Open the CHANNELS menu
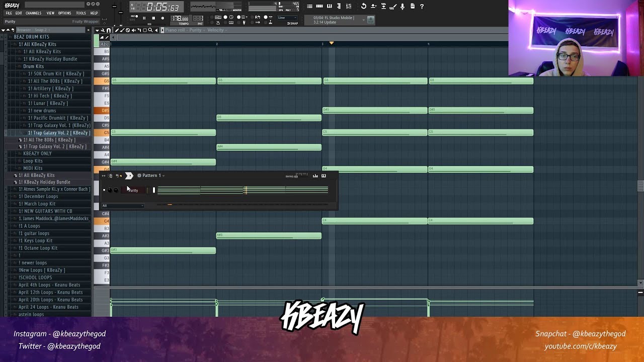644x362 pixels. tap(33, 13)
